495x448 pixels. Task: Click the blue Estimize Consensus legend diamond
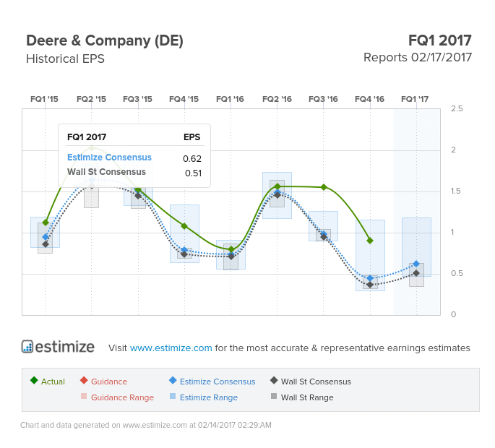pyautogui.click(x=173, y=380)
